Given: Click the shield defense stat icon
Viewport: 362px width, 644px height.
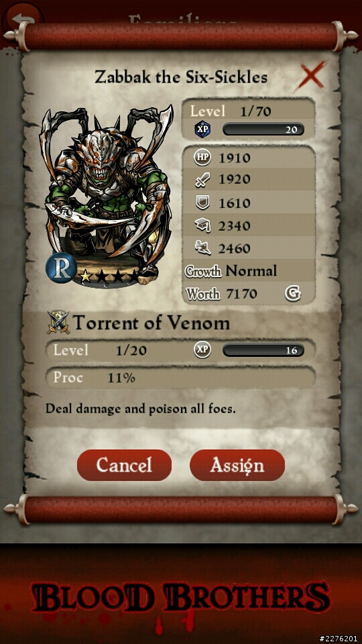Looking at the screenshot, I should click(x=202, y=203).
